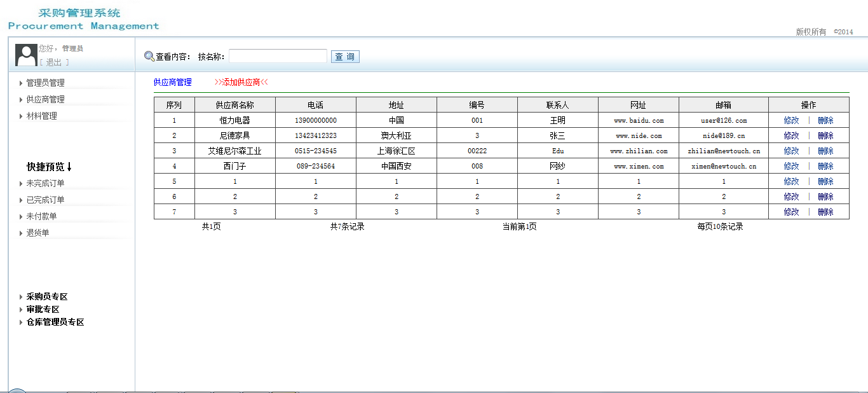This screenshot has height=393, width=868.
Task: Click the 版权所有 copyright text
Action: click(811, 32)
